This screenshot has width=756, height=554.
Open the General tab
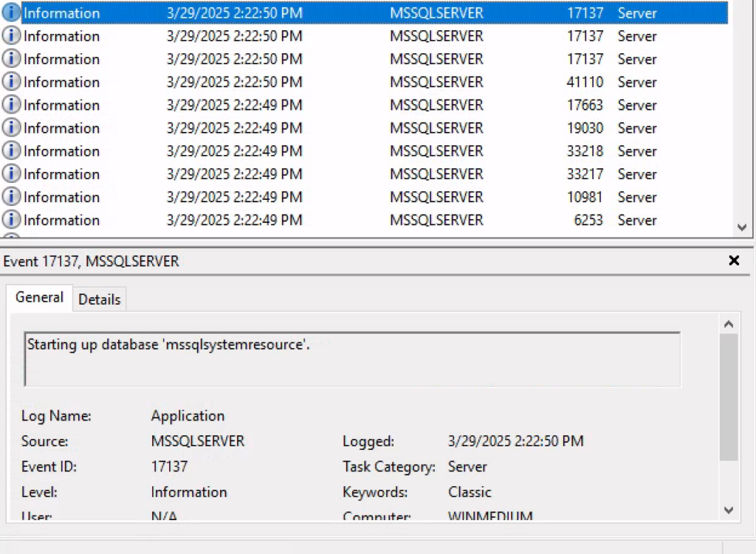39,297
